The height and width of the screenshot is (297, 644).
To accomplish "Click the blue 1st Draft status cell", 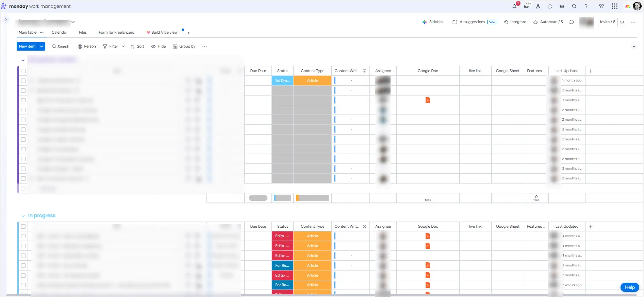I will (x=282, y=81).
